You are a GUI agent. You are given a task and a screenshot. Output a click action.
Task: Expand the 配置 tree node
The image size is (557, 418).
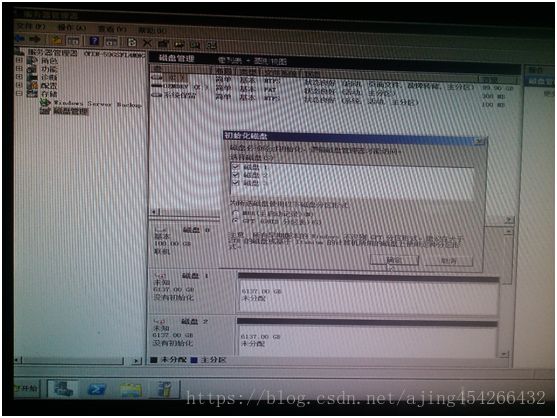[x=19, y=85]
